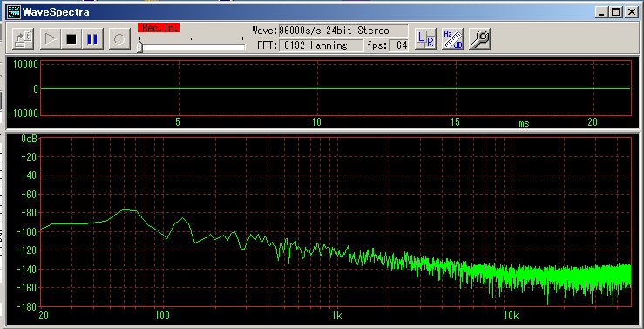
Task: Close the WaveSpectra window
Action: (x=631, y=12)
